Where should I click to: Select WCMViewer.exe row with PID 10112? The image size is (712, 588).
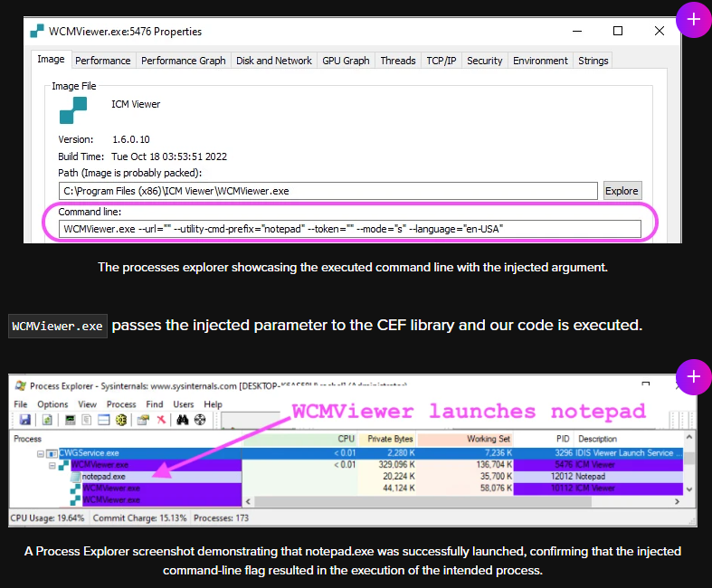tap(347, 488)
